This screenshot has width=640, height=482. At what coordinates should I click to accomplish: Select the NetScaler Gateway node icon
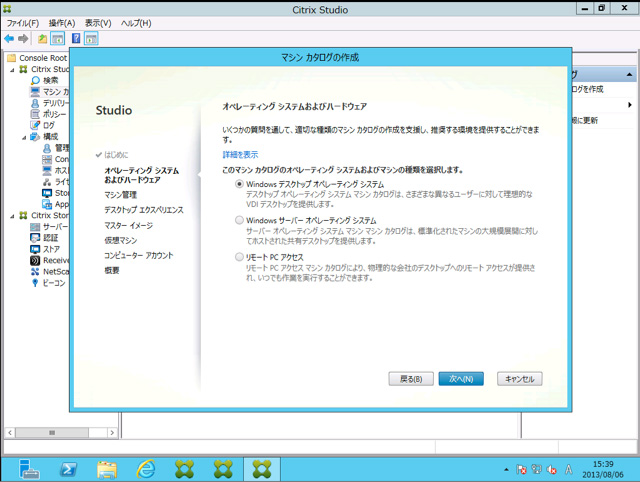click(35, 271)
